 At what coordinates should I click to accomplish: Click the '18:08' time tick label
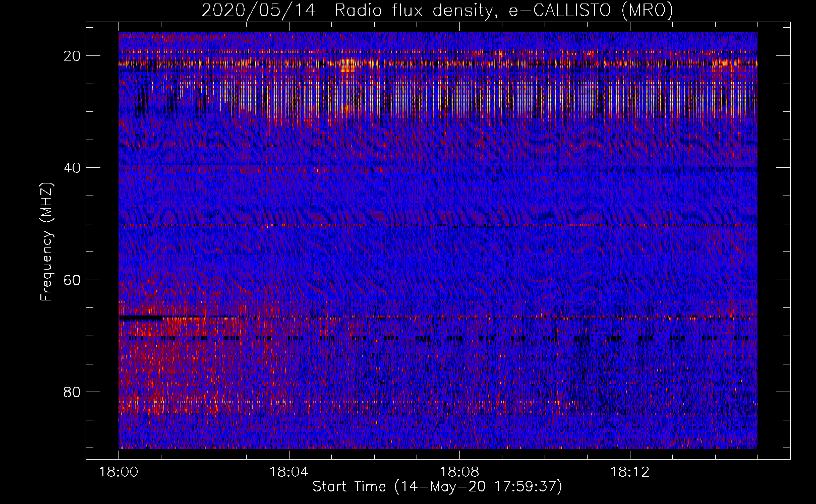[x=459, y=472]
